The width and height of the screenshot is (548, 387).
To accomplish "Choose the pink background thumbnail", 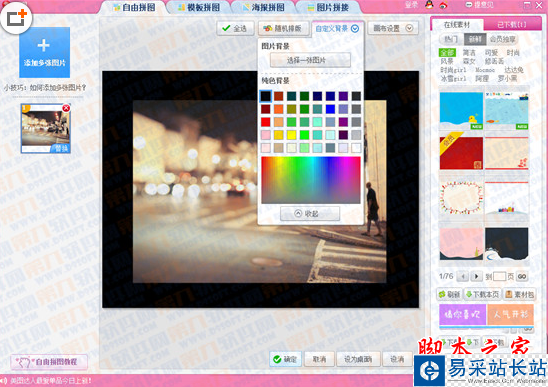I will [x=461, y=244].
